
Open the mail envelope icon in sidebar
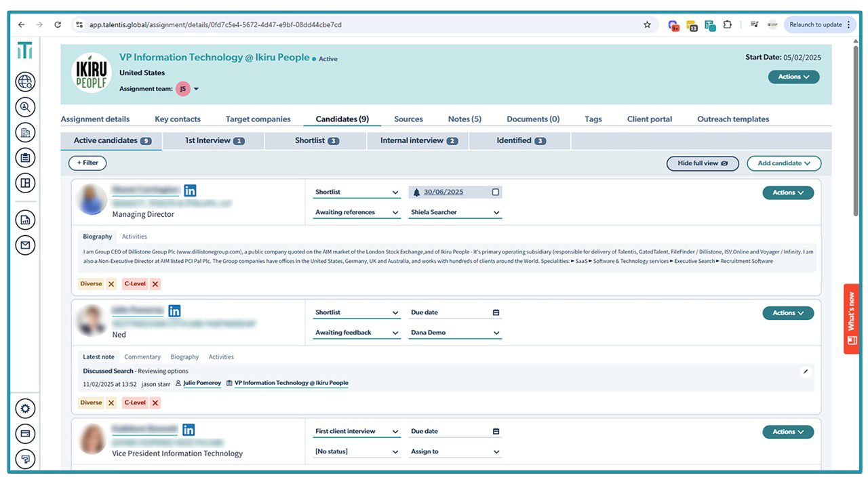point(25,245)
